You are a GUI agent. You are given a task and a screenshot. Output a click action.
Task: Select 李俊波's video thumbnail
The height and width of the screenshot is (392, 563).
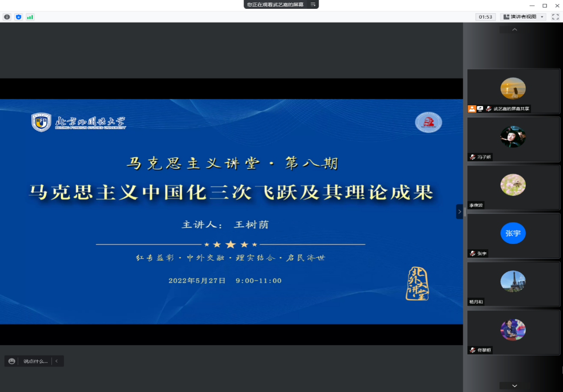(x=513, y=185)
